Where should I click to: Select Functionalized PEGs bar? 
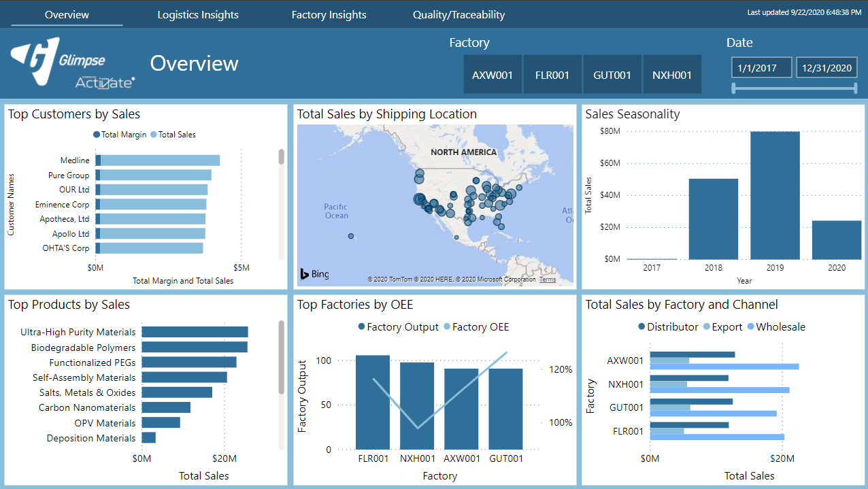click(x=189, y=362)
